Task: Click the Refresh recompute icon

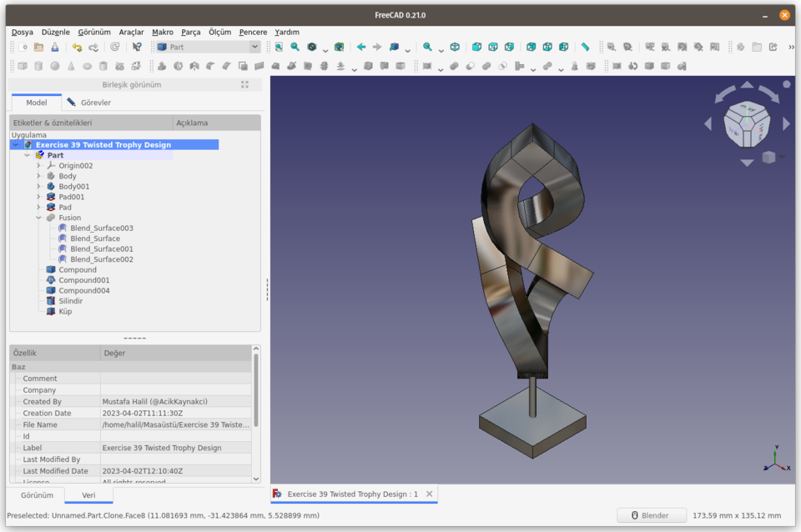Action: coord(115,47)
